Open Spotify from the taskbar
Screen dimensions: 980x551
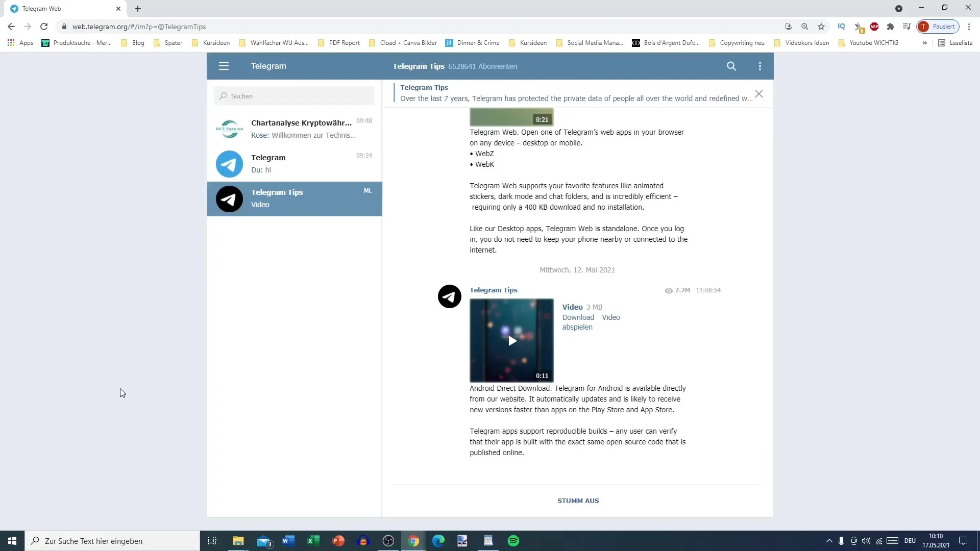[x=513, y=541]
